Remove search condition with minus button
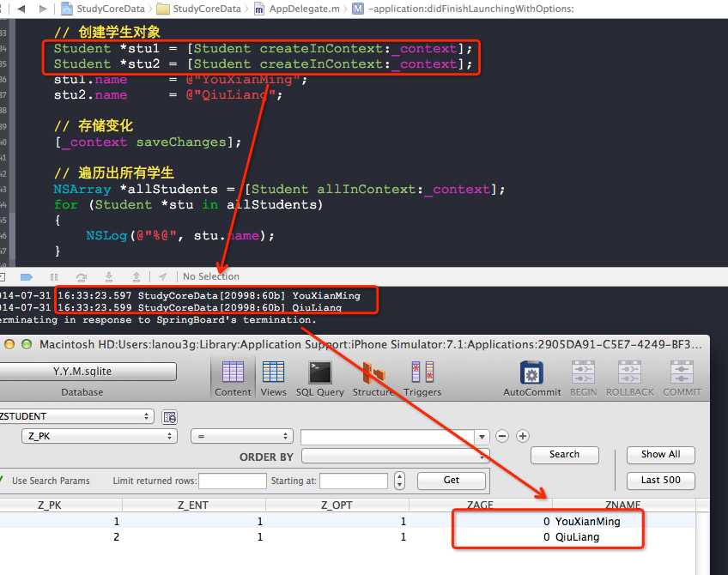Image resolution: width=728 pixels, height=575 pixels. click(502, 436)
